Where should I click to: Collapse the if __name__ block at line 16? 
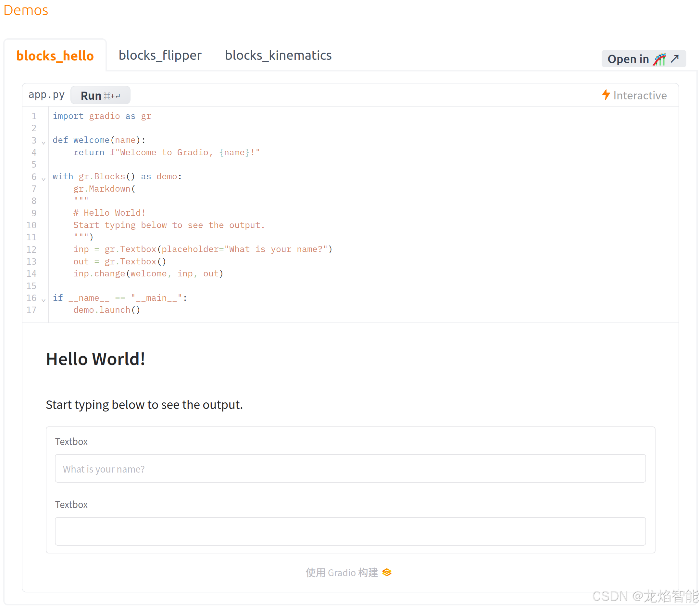(44, 300)
